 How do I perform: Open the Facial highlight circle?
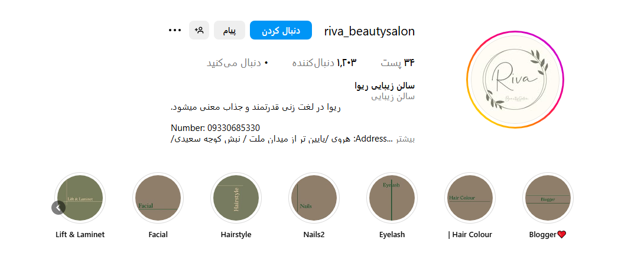pyautogui.click(x=158, y=198)
